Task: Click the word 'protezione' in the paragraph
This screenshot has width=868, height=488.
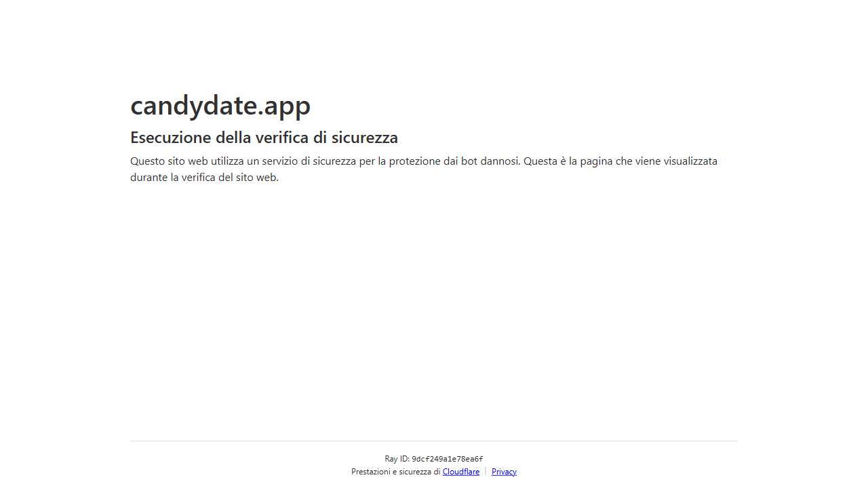Action: 415,161
